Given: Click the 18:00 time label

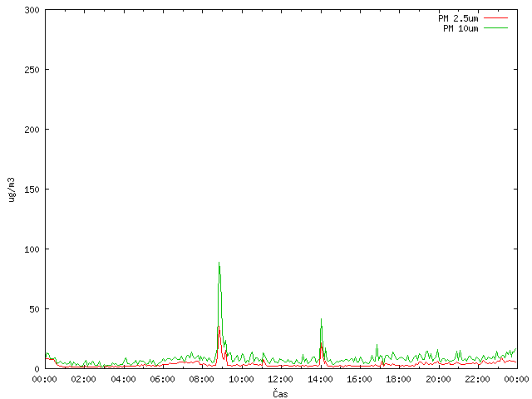Looking at the screenshot, I should tap(399, 379).
